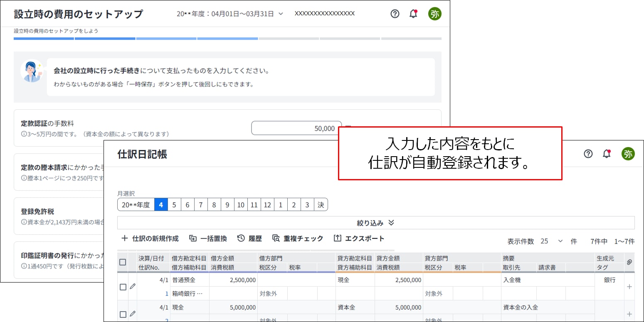
Task: Click the debit amount 5,000,000 cell
Action: (233, 307)
